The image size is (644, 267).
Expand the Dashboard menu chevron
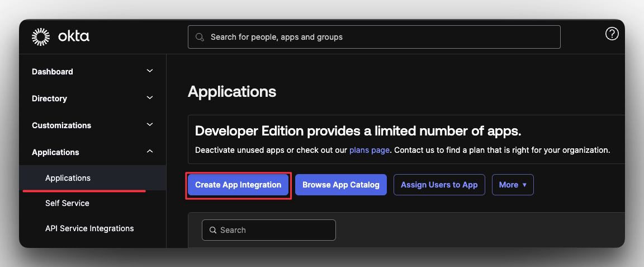pyautogui.click(x=150, y=71)
